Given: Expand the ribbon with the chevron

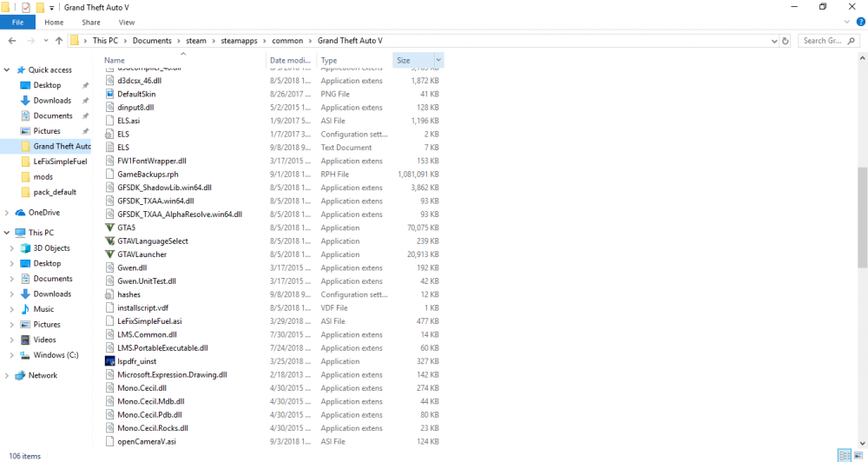Looking at the screenshot, I should coord(846,23).
